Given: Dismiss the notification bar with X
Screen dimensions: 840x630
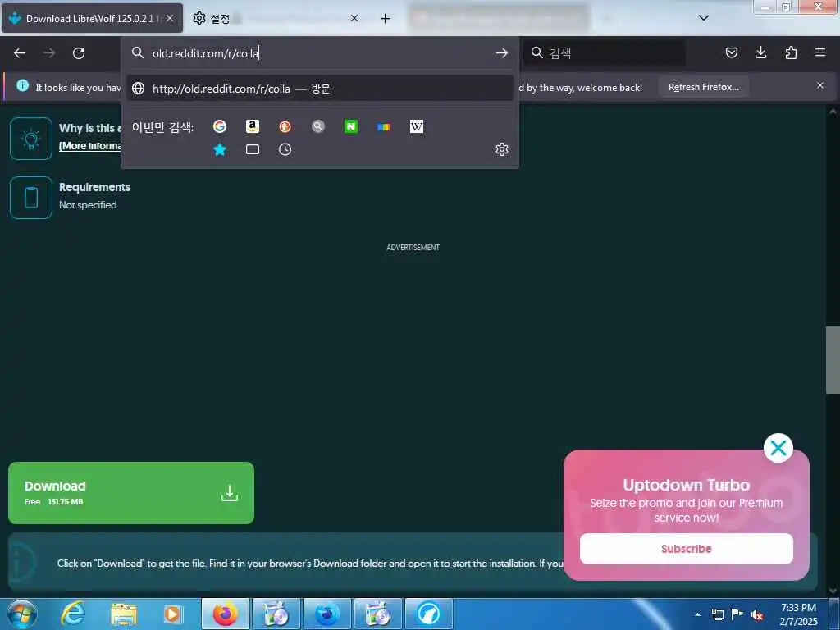Looking at the screenshot, I should (x=820, y=85).
